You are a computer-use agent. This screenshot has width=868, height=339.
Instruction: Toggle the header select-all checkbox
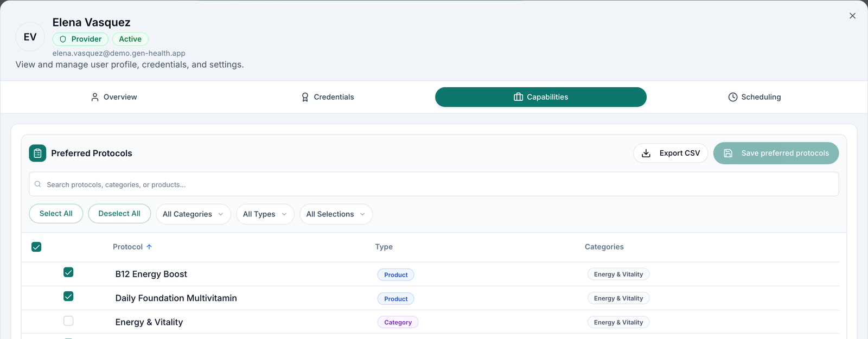pos(36,247)
